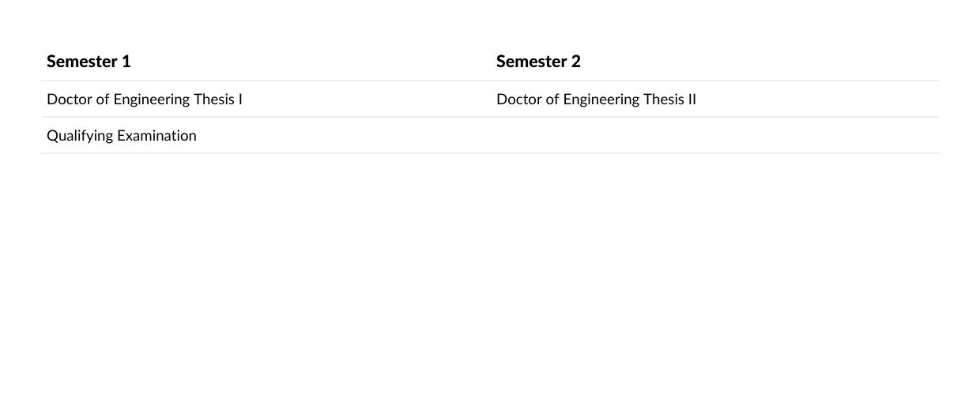The image size is (980, 395).
Task: Click the Roman numeral II after Thesis
Action: (x=692, y=100)
